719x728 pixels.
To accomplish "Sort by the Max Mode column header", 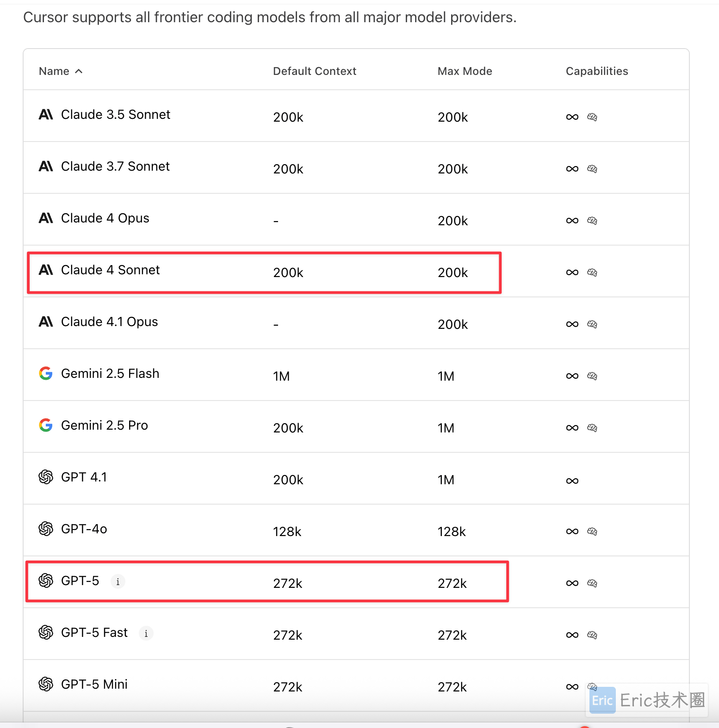I will point(465,71).
